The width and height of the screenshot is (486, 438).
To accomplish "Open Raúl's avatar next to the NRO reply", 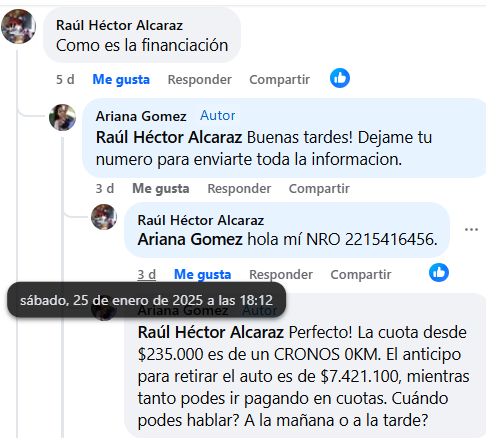I will (x=104, y=217).
